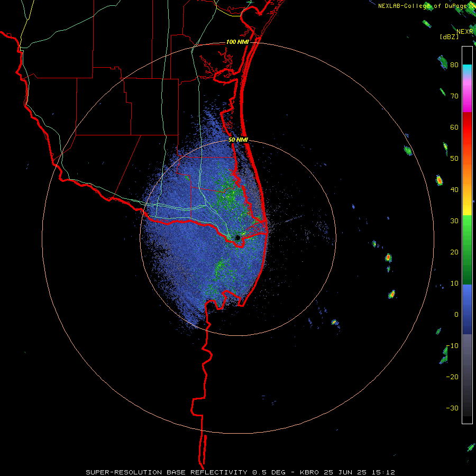Click the 100 NMI range ring label

click(x=237, y=42)
